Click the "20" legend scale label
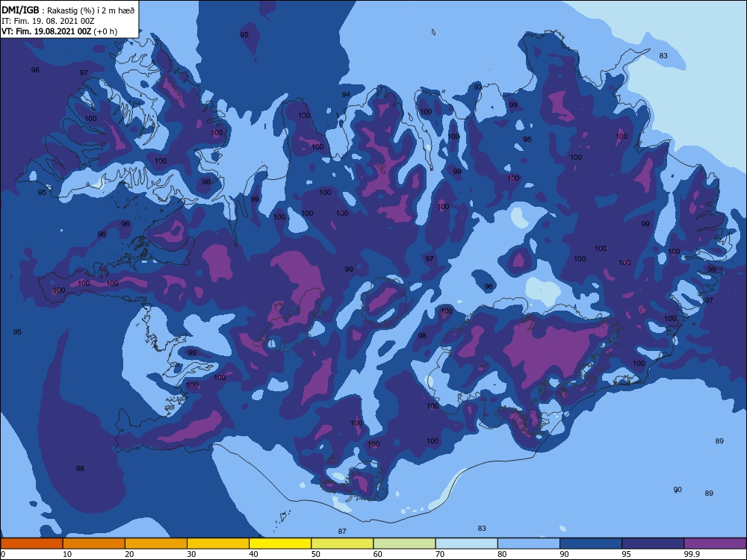The width and height of the screenshot is (747, 560). tap(129, 554)
